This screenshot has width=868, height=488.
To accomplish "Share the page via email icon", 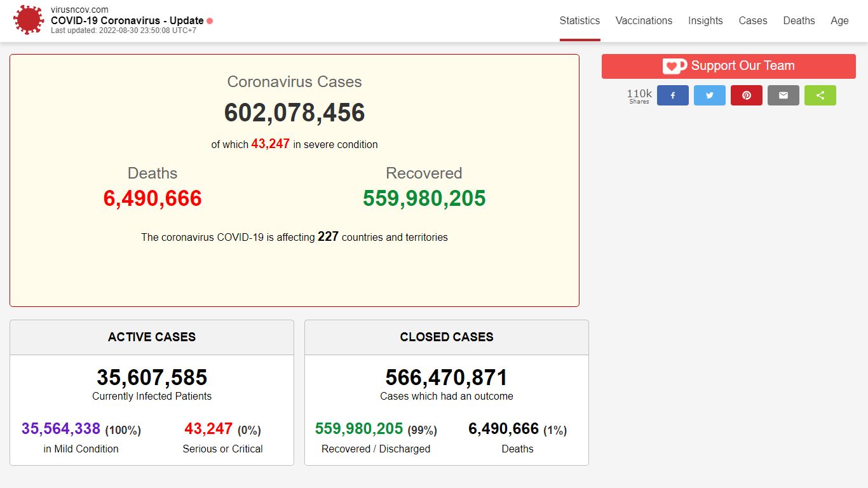I will coord(783,95).
